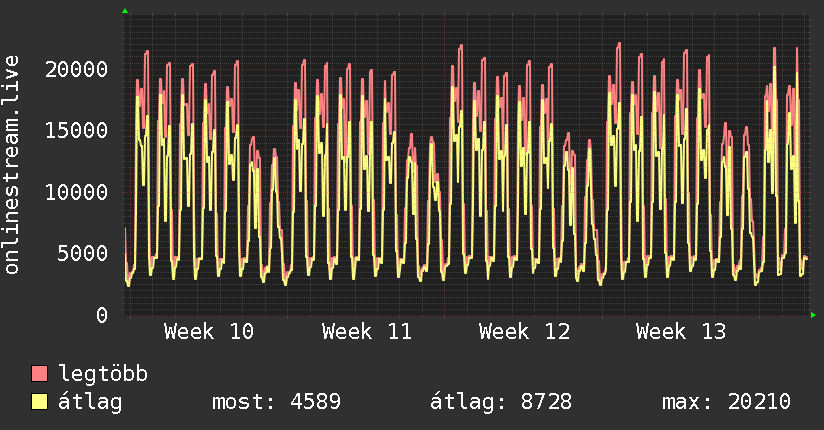Click the átlag: 8728 statistic
Screen dimensions: 824x430
(x=501, y=402)
